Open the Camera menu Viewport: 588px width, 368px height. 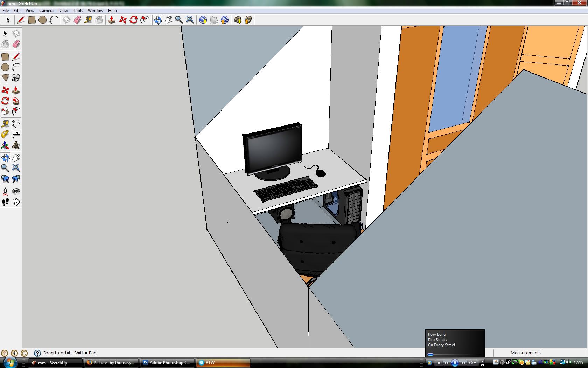pyautogui.click(x=46, y=11)
